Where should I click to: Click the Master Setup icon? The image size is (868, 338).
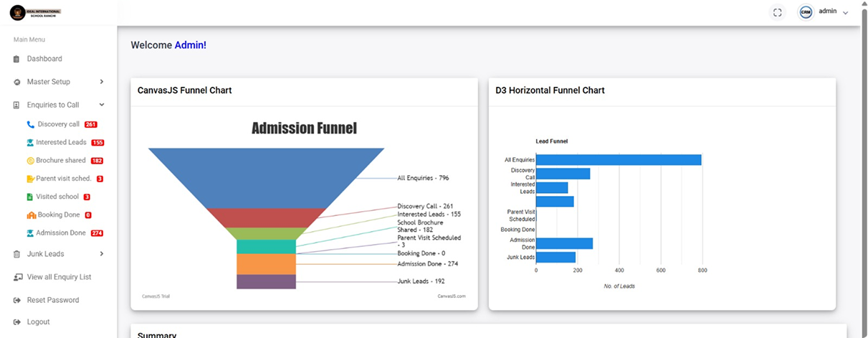(x=16, y=82)
